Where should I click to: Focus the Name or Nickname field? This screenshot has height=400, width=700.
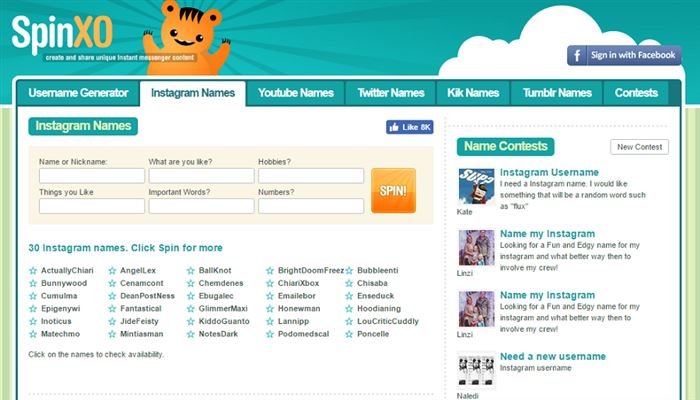[92, 176]
